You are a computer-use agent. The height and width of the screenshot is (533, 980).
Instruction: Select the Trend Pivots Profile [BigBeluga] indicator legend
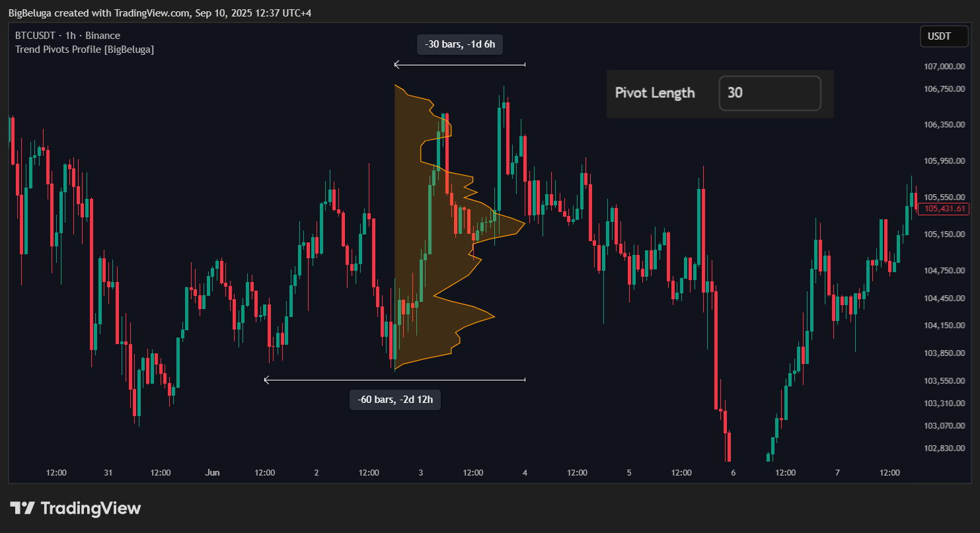[x=85, y=49]
